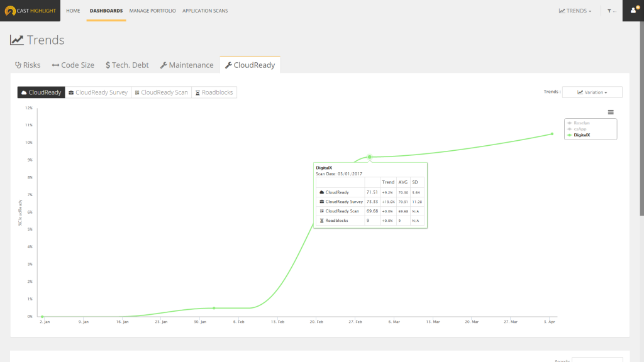Click the CAST Highlight logo
Viewport: 644px width, 362px height.
click(30, 11)
